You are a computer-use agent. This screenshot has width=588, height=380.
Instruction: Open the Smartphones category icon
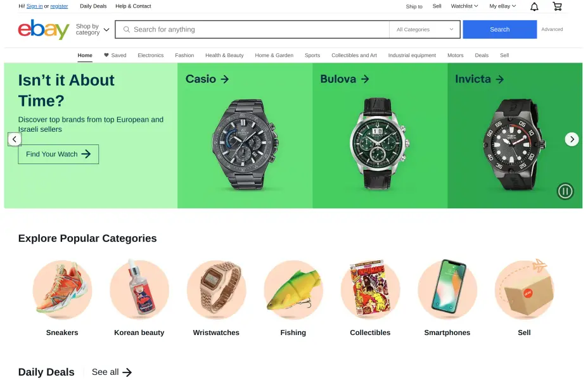pos(447,289)
